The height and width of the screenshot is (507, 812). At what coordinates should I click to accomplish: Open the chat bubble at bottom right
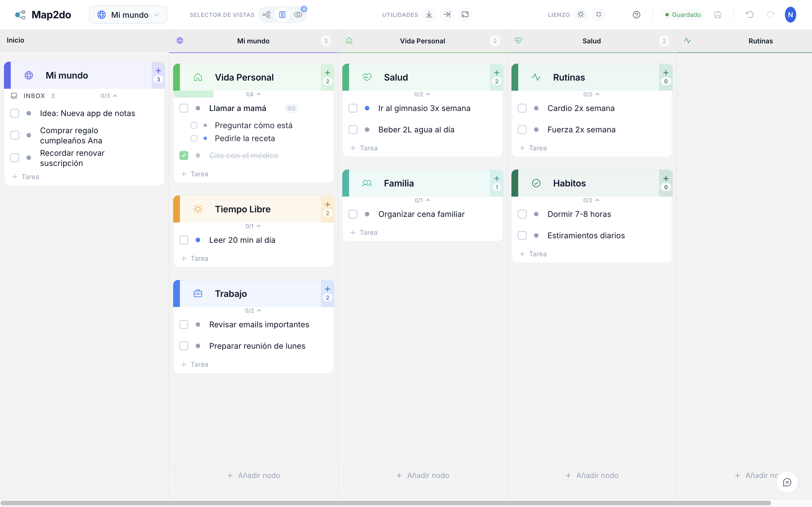click(x=787, y=482)
